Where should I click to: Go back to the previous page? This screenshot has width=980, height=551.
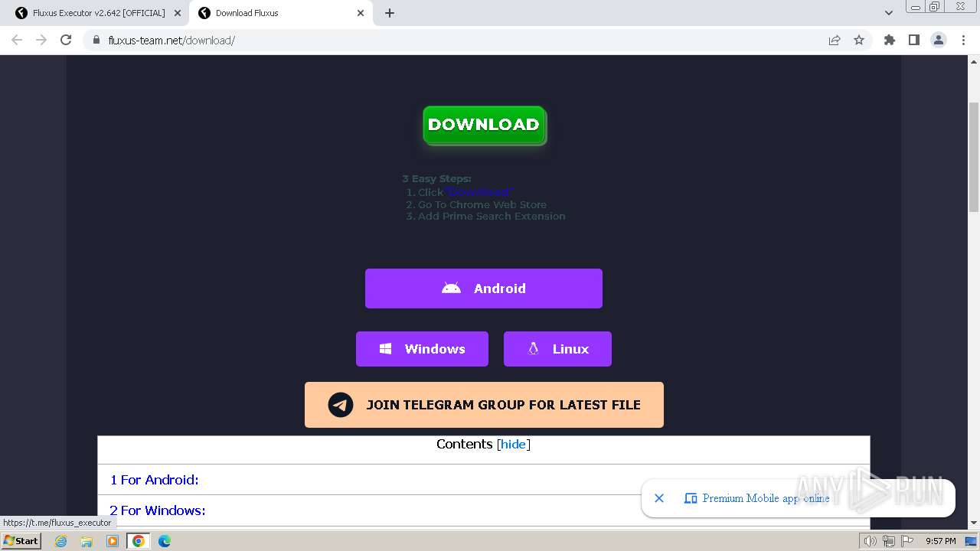(x=17, y=40)
